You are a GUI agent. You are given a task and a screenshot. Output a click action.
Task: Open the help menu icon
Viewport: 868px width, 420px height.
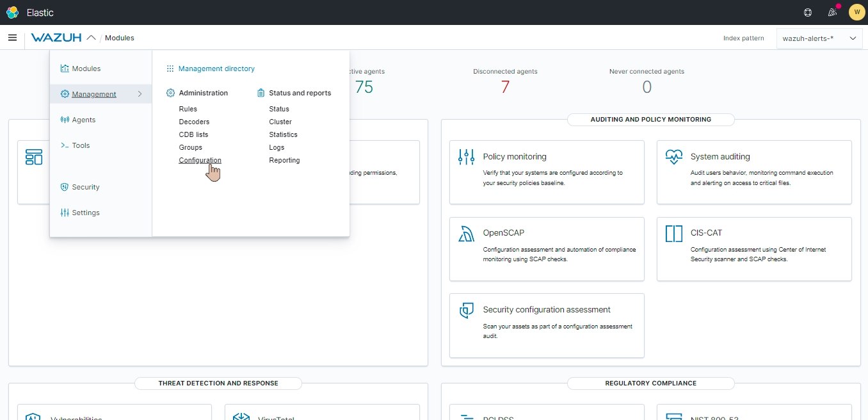(808, 12)
